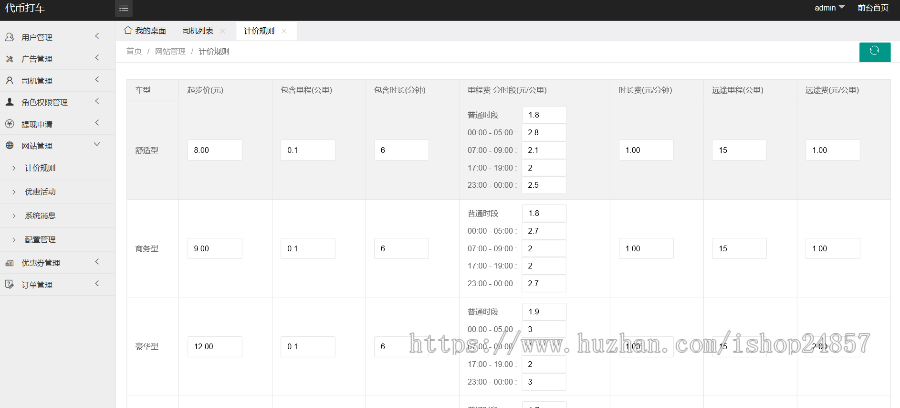Switch to the 我的桌面 tab

click(x=145, y=31)
